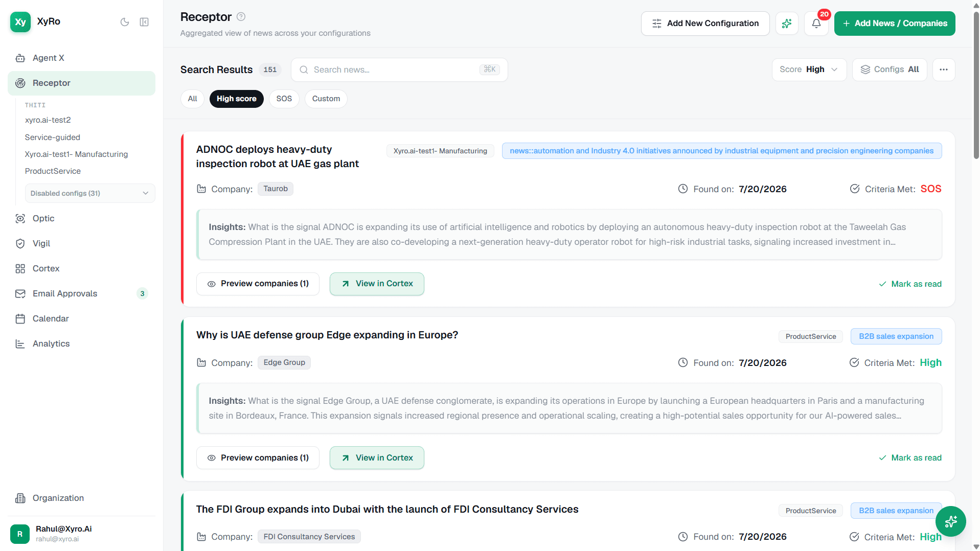Select the Custom filter tab

[326, 99]
